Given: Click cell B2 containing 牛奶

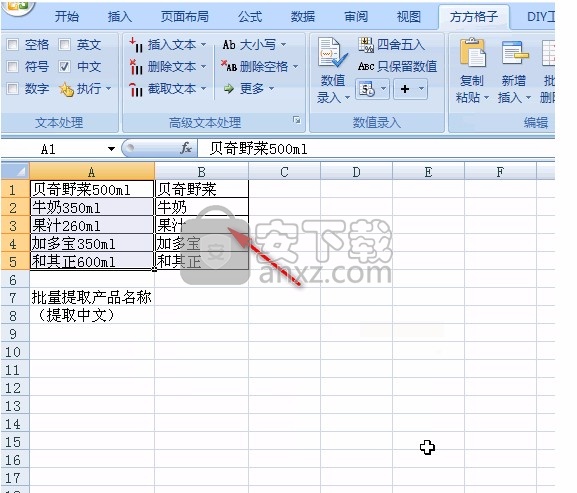Looking at the screenshot, I should [x=202, y=207].
